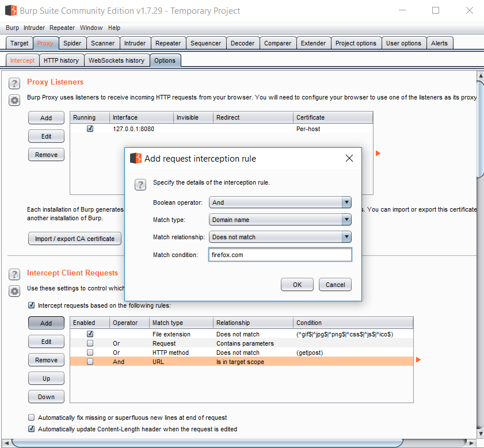The image size is (484, 448).
Task: Open gear settings icon under Proxy Listeners
Action: [14, 100]
